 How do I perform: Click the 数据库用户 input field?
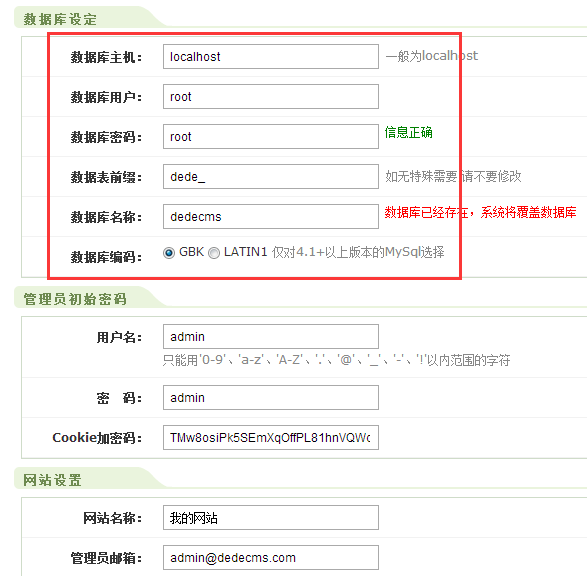click(x=271, y=97)
